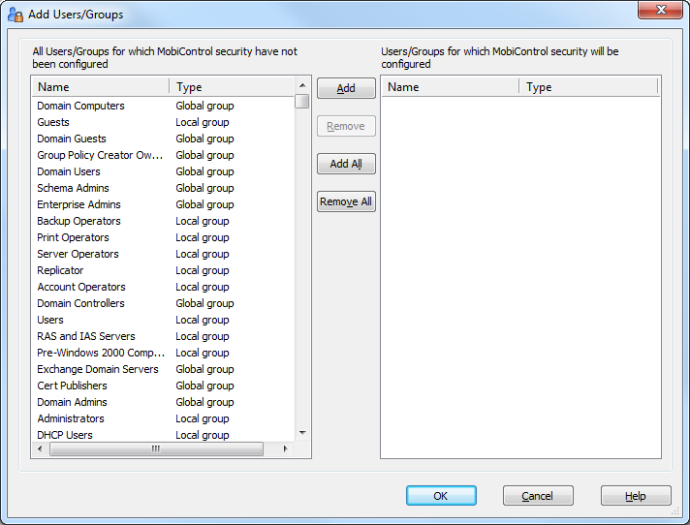690x525 pixels.
Task: Open Help for this dialog
Action: pos(636,496)
